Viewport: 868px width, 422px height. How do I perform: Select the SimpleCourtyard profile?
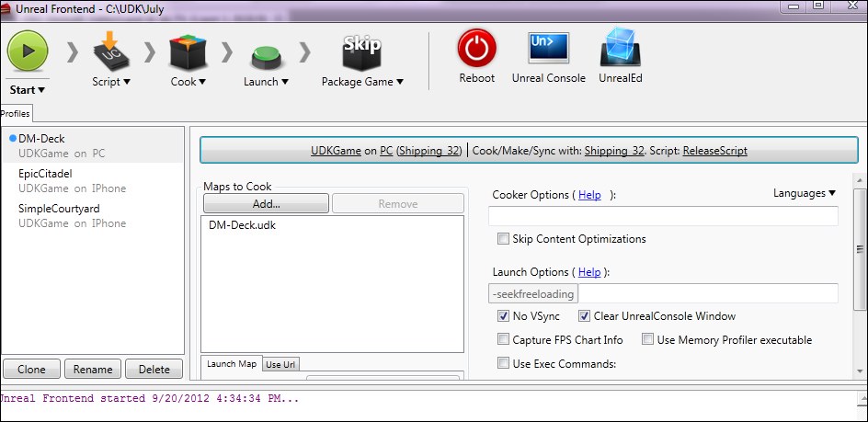(93, 215)
